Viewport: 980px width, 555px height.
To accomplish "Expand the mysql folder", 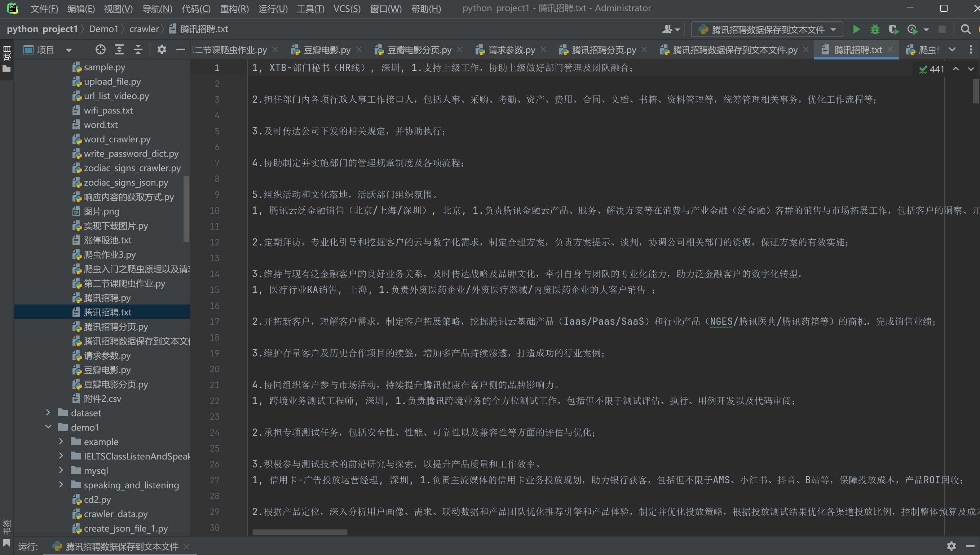I will (x=61, y=470).
